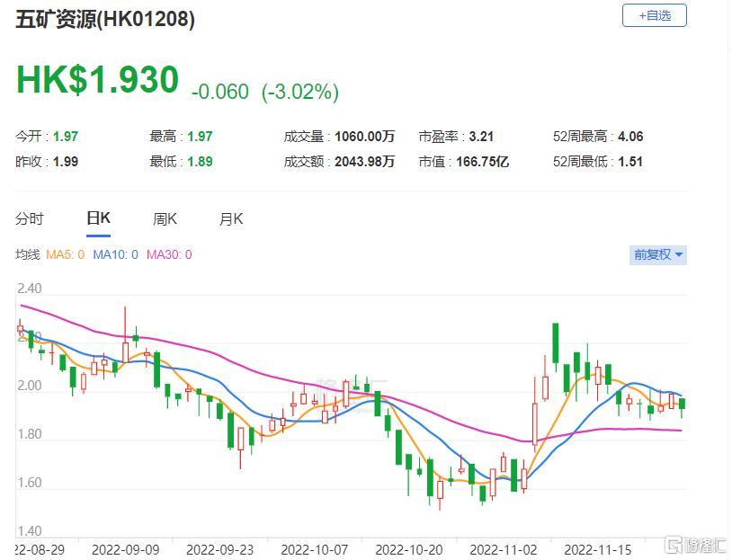Click the (-3.02%) percentage change
Image resolution: width=732 pixels, height=560 pixels.
300,92
